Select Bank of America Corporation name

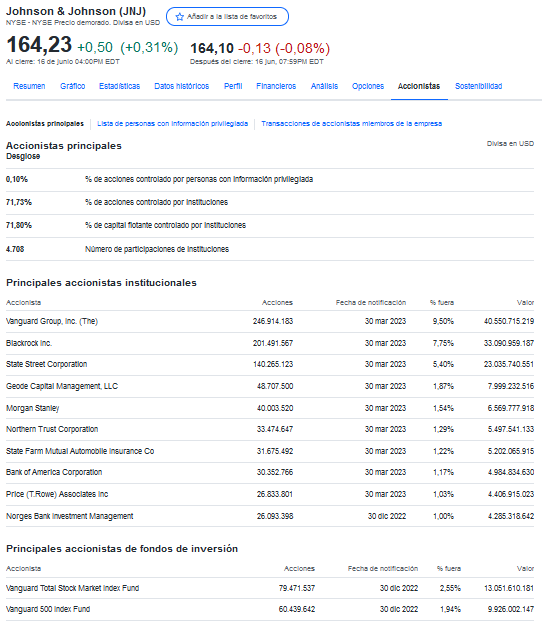point(54,472)
